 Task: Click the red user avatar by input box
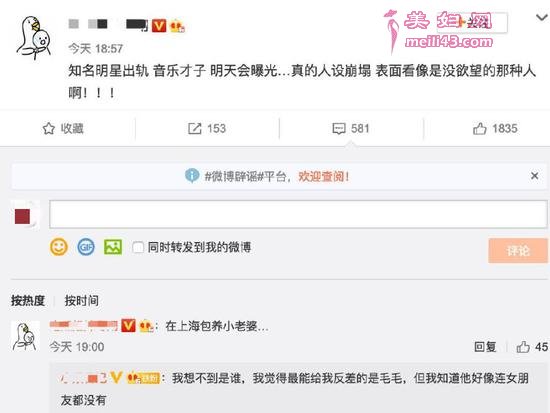[x=22, y=216]
